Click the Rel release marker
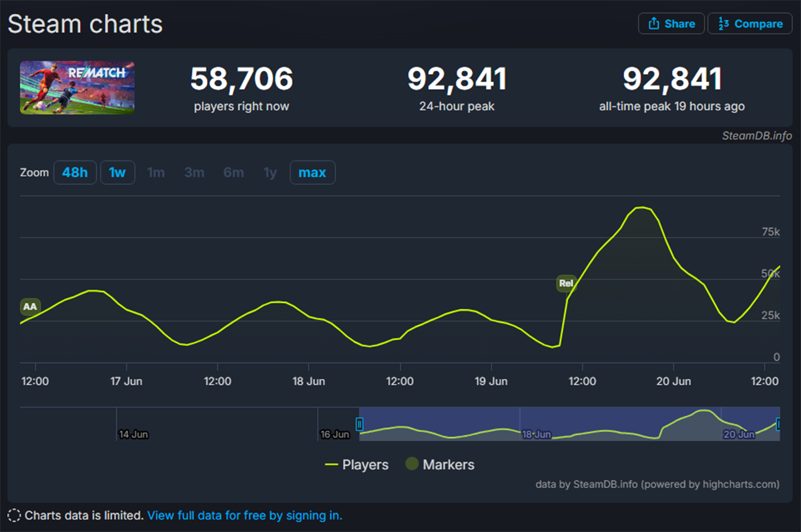 pos(565,283)
